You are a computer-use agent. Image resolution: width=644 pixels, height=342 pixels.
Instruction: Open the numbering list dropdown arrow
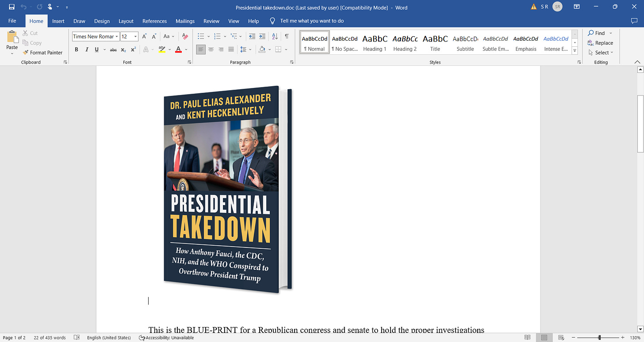(225, 37)
